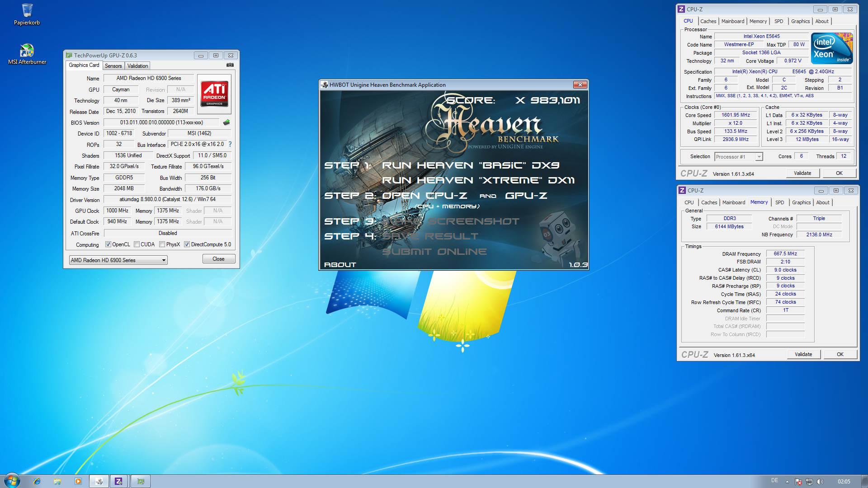This screenshot has width=868, height=488.
Task: Open the SPD tab in top CPU-Z
Action: click(778, 21)
